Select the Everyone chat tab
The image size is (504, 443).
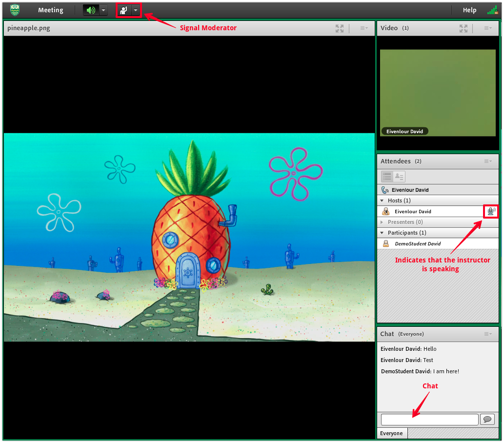tap(391, 434)
